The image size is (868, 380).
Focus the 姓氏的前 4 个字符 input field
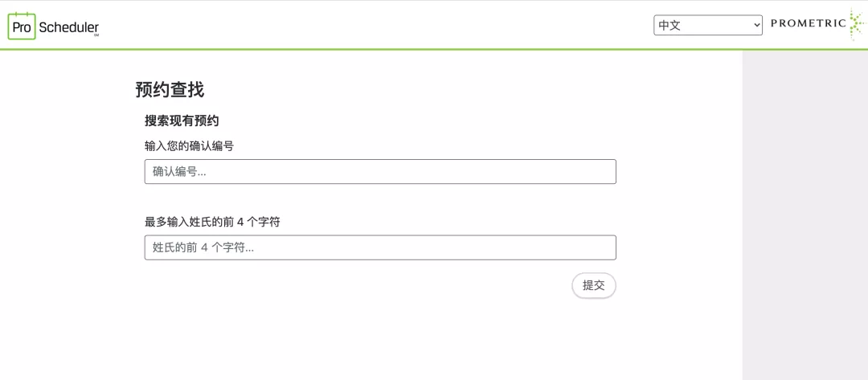pos(380,247)
